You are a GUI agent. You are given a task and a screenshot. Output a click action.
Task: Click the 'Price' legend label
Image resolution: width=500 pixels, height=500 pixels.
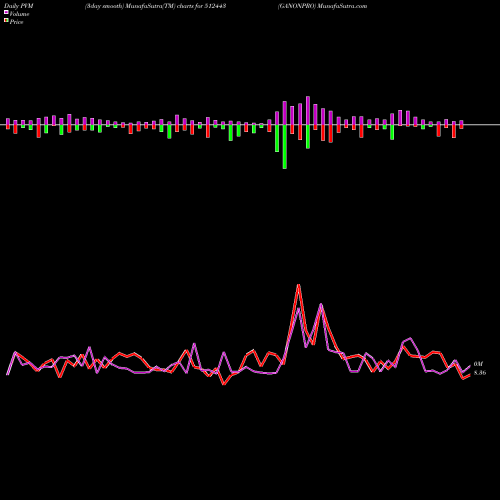16,22
